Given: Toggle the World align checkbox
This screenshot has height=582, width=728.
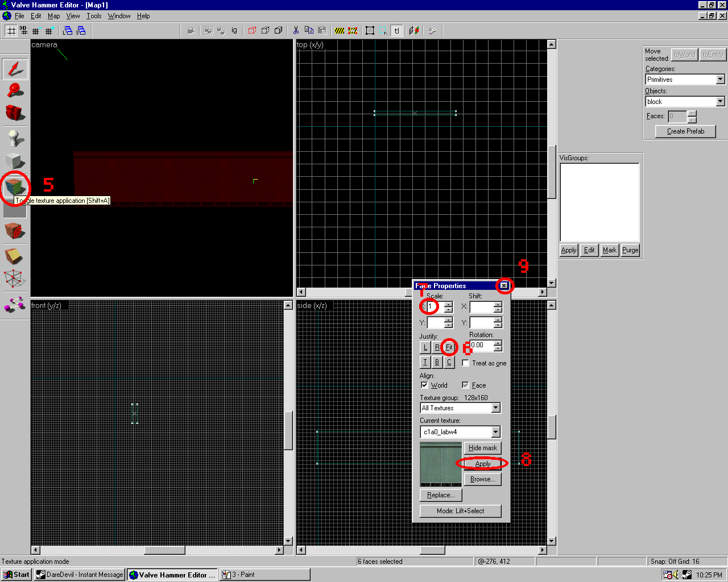Looking at the screenshot, I should 424,385.
